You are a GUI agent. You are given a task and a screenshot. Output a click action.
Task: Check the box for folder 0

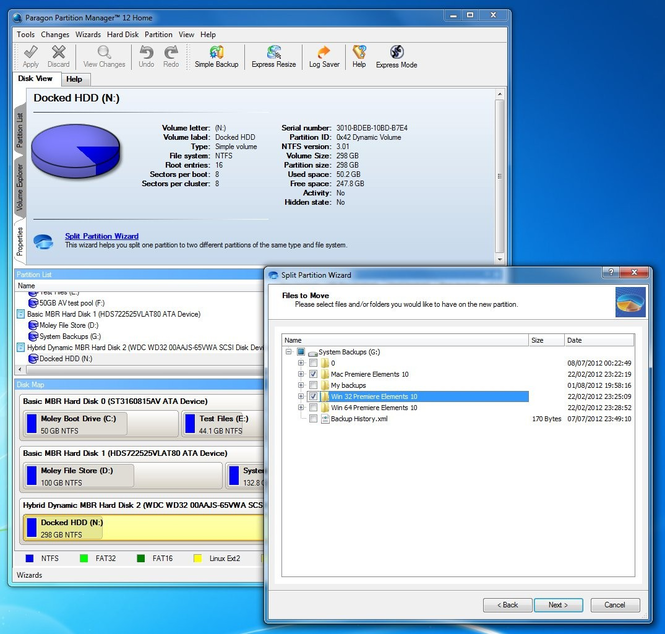(x=313, y=363)
